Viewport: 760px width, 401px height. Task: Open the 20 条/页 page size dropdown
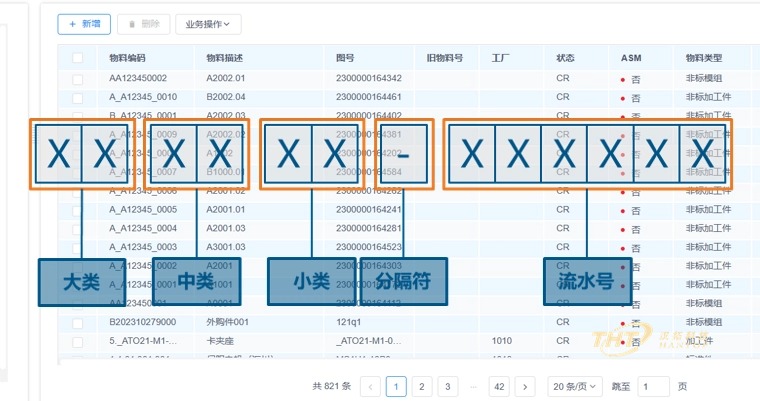[575, 386]
